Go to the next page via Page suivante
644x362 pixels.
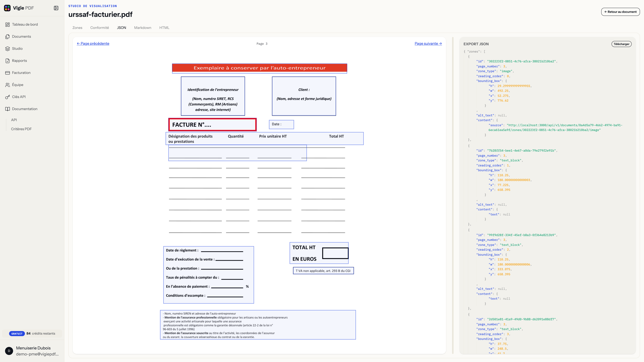coord(428,43)
